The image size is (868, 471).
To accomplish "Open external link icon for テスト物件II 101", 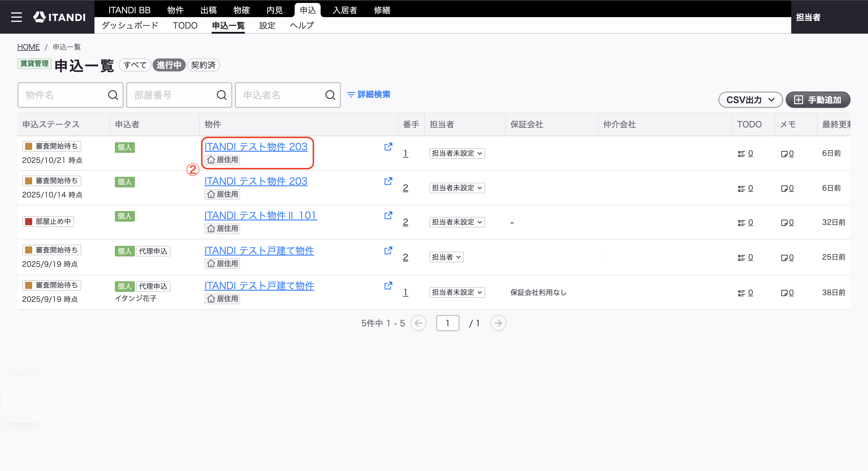I will tap(388, 215).
